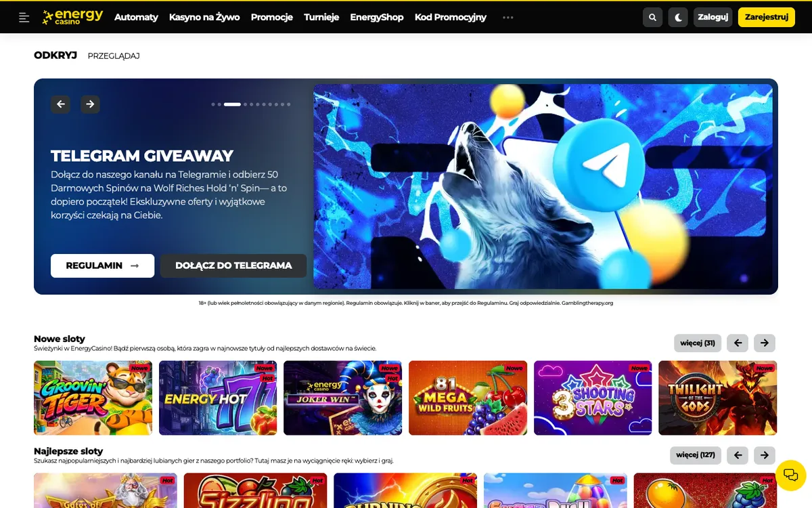The height and width of the screenshot is (508, 812).
Task: Click the TELEGRAM GIVEAWAY title
Action: (x=142, y=156)
